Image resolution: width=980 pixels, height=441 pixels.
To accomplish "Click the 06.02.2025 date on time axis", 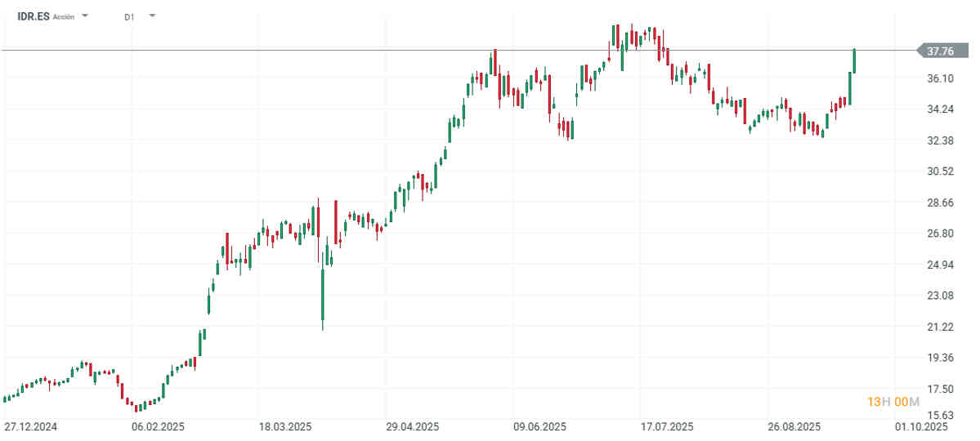I will coord(158,427).
